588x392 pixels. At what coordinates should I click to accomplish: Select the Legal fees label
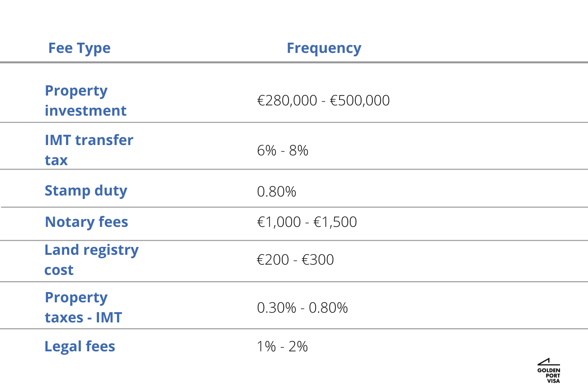80,346
